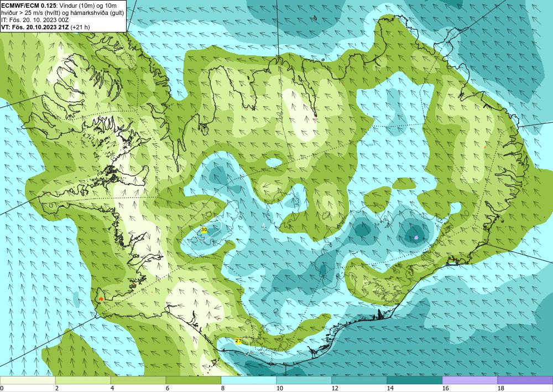Click the legend value 12
The width and height of the screenshot is (553, 392).
[x=335, y=389]
